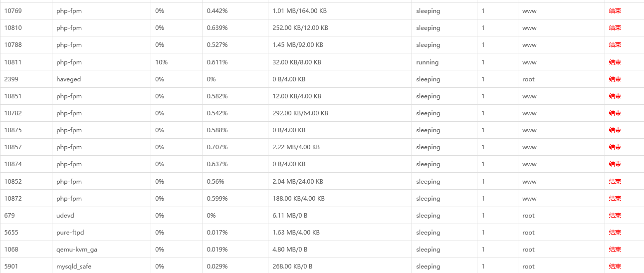Click 结束 for process PID 10769

[615, 11]
